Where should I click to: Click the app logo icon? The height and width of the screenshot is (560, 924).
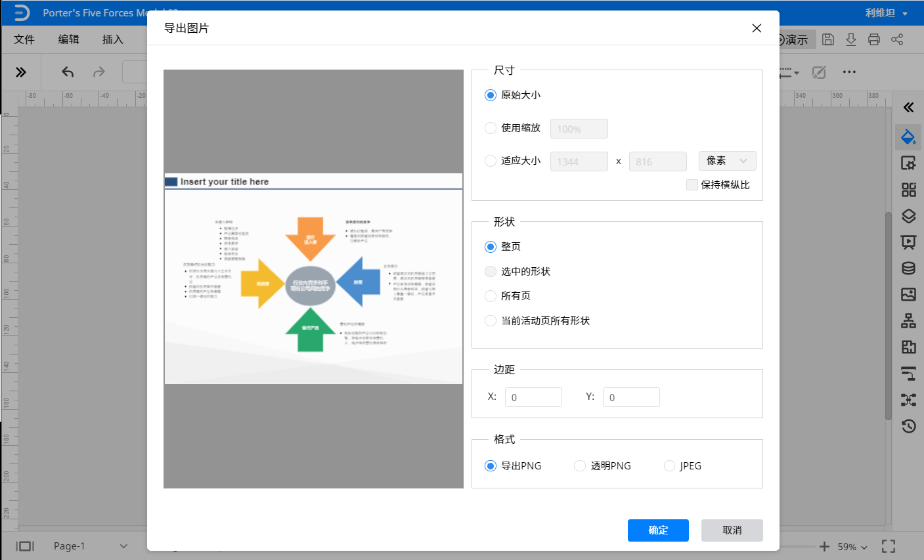(x=22, y=12)
